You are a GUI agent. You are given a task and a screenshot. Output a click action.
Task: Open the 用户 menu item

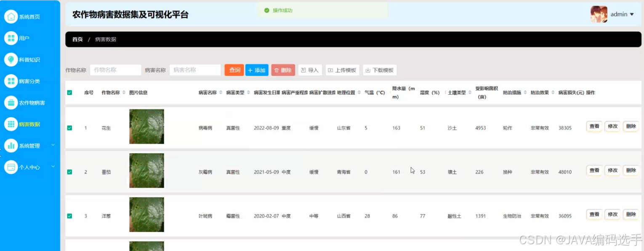tap(24, 38)
